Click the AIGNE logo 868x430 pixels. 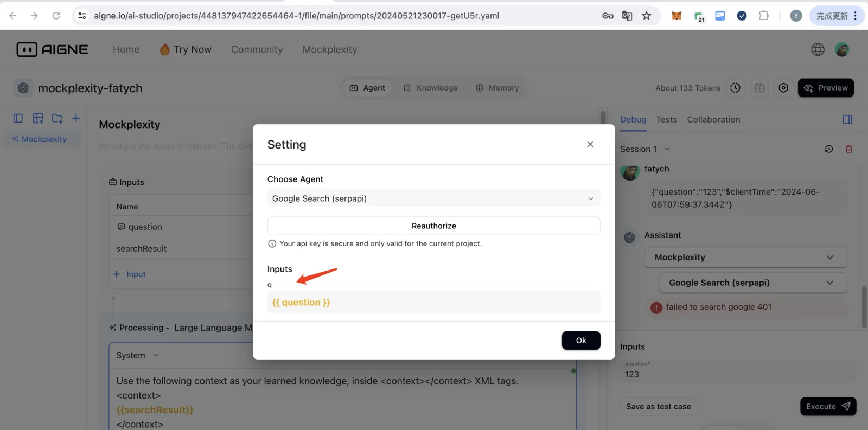click(x=52, y=49)
